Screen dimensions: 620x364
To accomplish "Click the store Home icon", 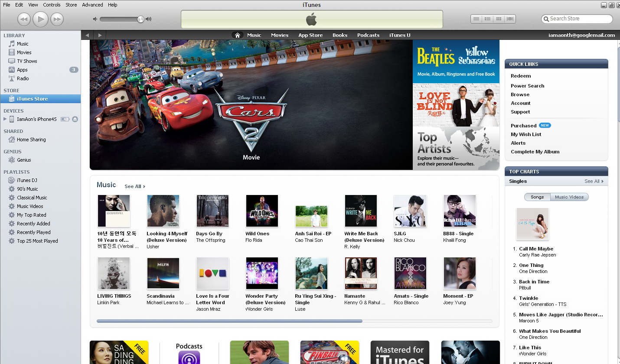I will (x=237, y=35).
